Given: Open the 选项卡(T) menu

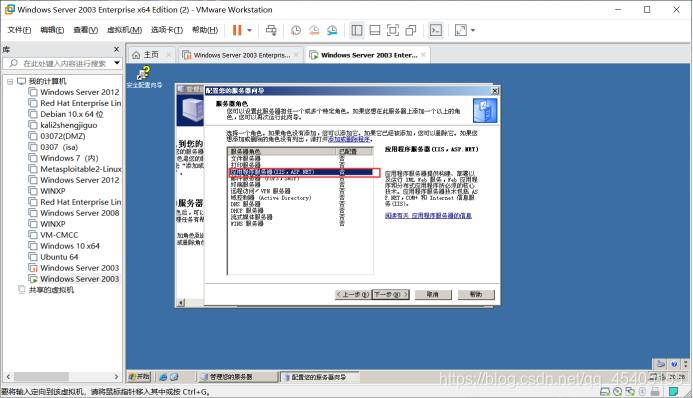Looking at the screenshot, I should coord(167,30).
